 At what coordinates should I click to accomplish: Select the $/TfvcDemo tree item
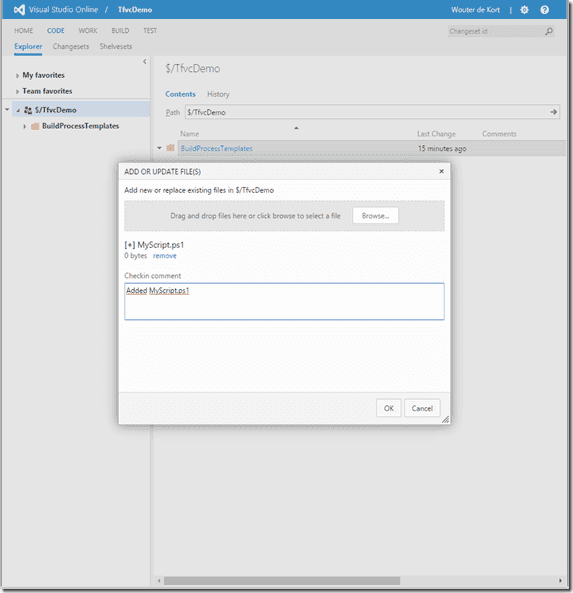[x=81, y=110]
